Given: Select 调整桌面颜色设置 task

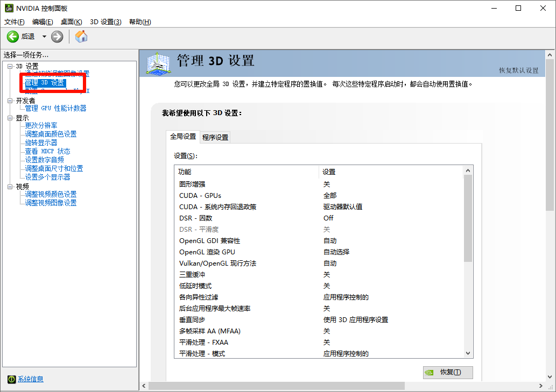Looking at the screenshot, I should (x=51, y=134).
